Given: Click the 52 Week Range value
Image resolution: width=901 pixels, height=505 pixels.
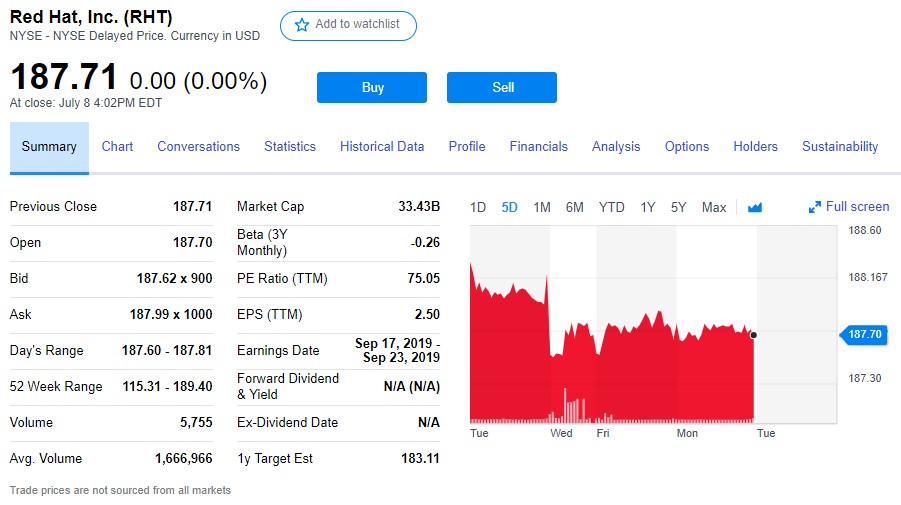Looking at the screenshot, I should pos(167,387).
